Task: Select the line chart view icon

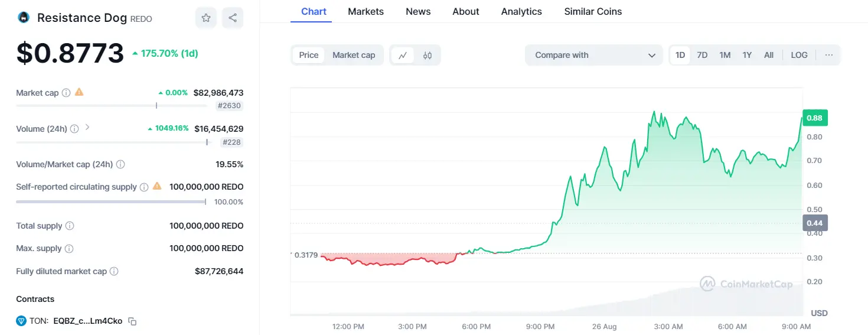Action: coord(403,55)
